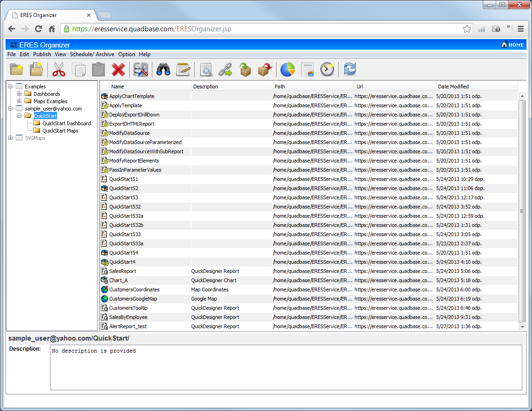Viewport: 532px width, 411px height.
Task: Click the icon beside ApplyChartTemplate
Action: (104, 96)
